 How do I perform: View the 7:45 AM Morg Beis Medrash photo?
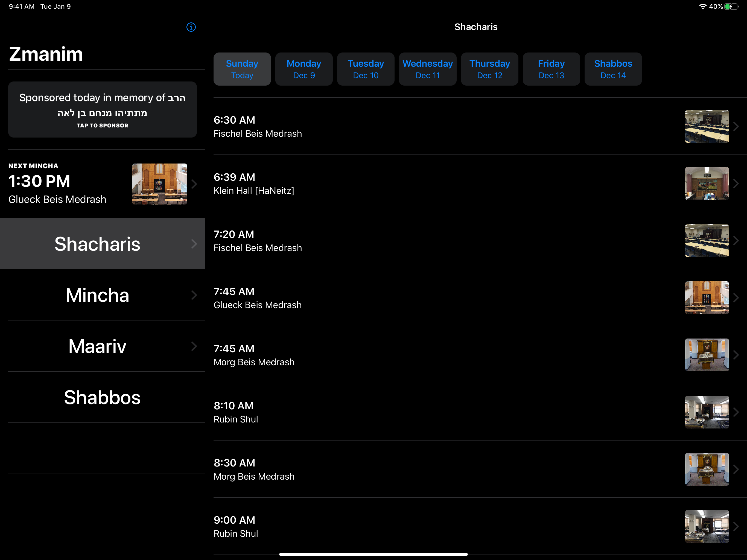point(707,355)
